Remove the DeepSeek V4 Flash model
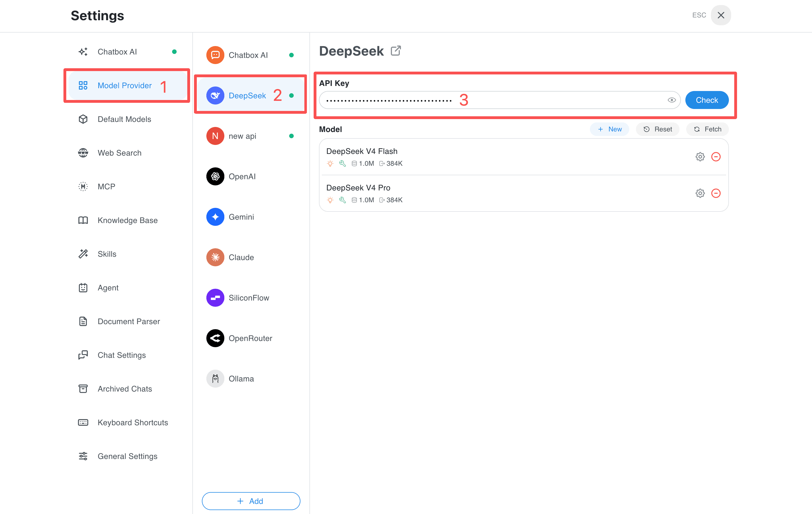812x514 pixels. [716, 157]
